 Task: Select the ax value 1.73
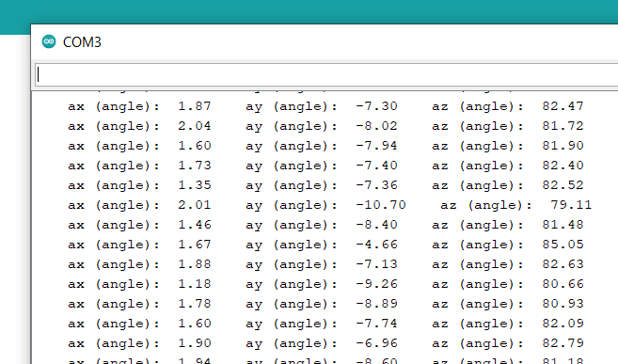195,166
